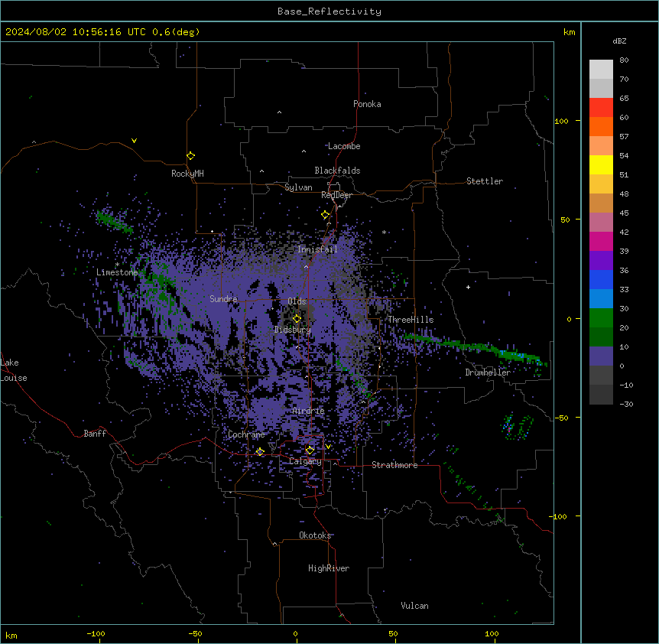Click the lightest gray swatch below 80
659x644 pixels.
[601, 70]
